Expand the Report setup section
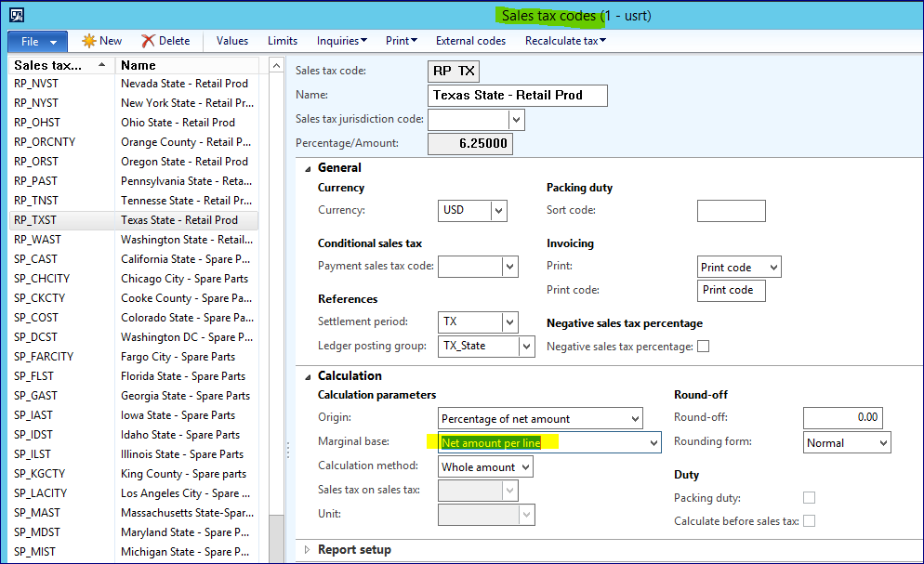Viewport: 924px width, 564px height. pos(308,550)
